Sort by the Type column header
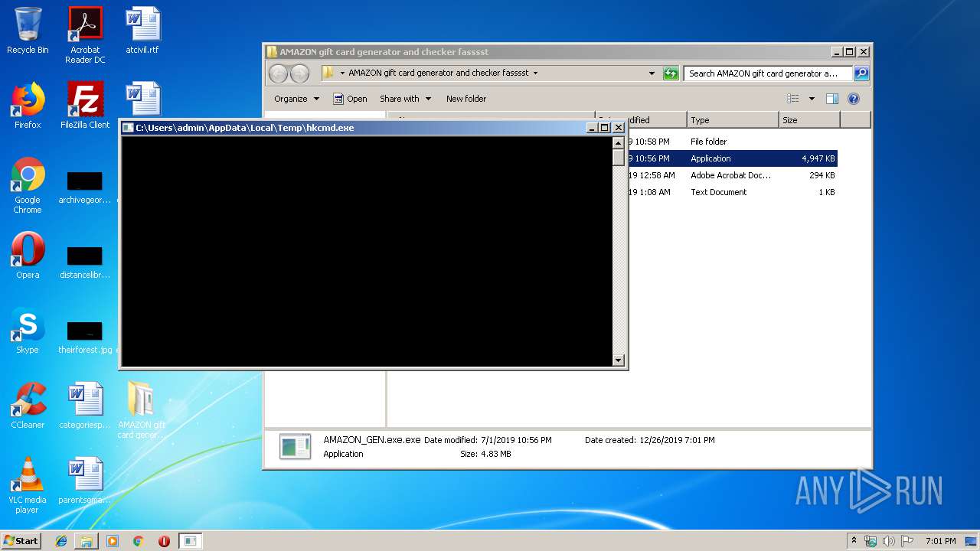This screenshot has height=551, width=980. [x=732, y=120]
